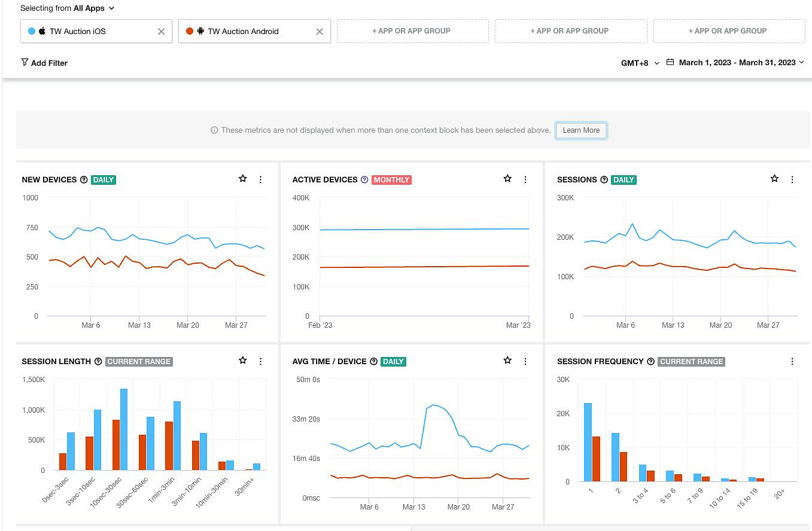The width and height of the screenshot is (812, 531).
Task: Click the TW Auction iOS label
Action: pos(78,32)
